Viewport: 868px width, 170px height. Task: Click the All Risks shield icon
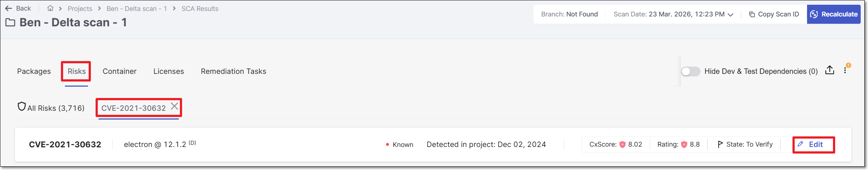click(x=22, y=106)
